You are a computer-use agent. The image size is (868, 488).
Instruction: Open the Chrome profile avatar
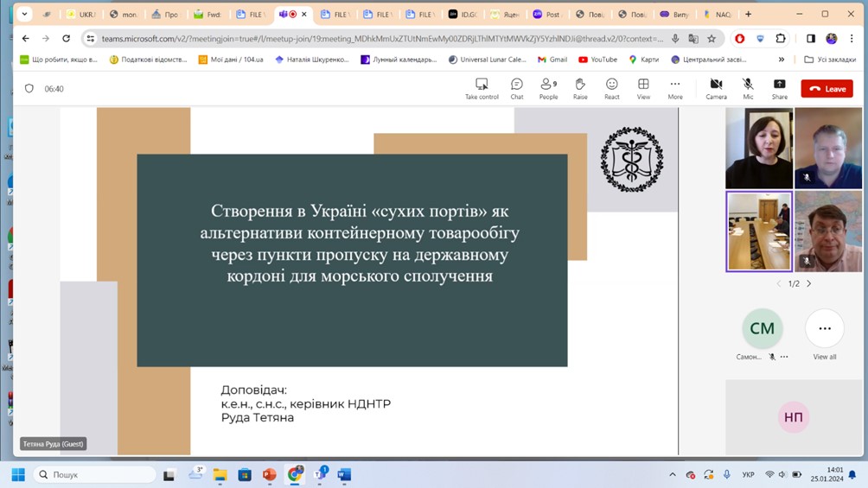tap(832, 38)
